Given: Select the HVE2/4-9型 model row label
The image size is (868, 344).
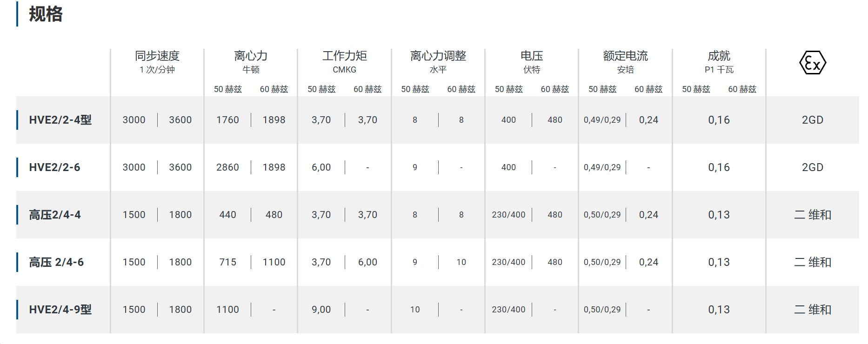Looking at the screenshot, I should point(60,310).
